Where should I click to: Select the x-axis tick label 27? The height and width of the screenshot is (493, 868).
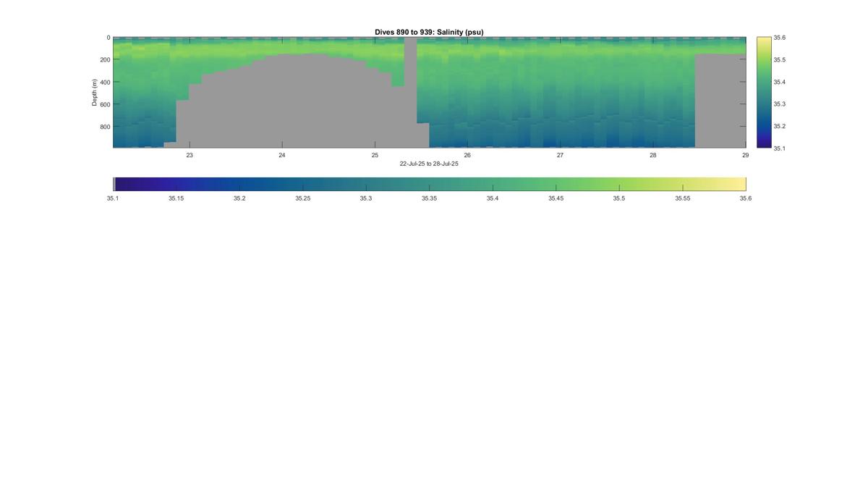coord(560,155)
